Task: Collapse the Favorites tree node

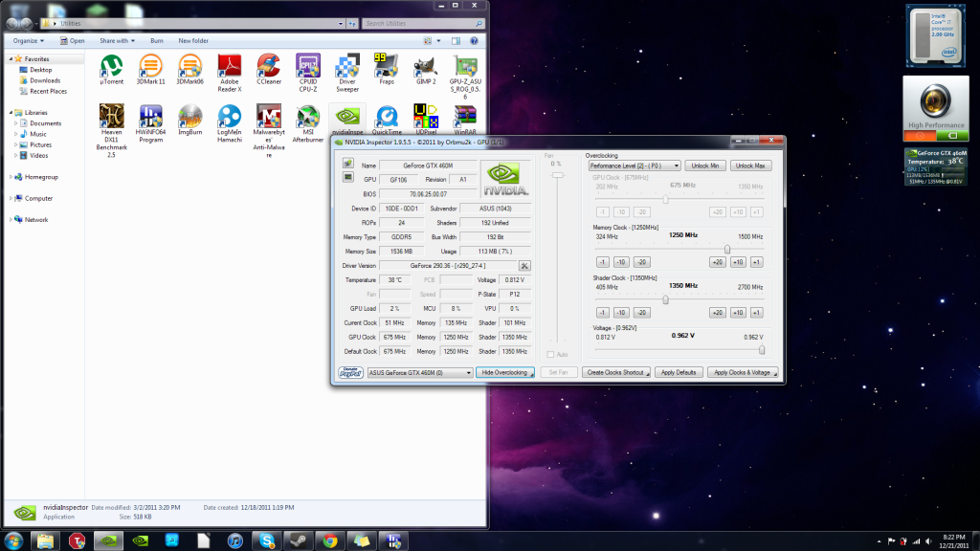Action: point(11,58)
